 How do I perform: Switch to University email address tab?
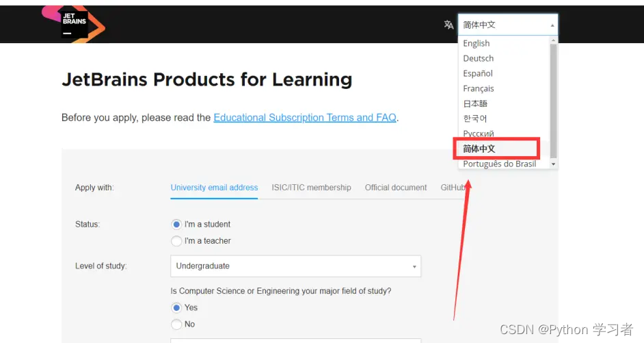tap(214, 188)
